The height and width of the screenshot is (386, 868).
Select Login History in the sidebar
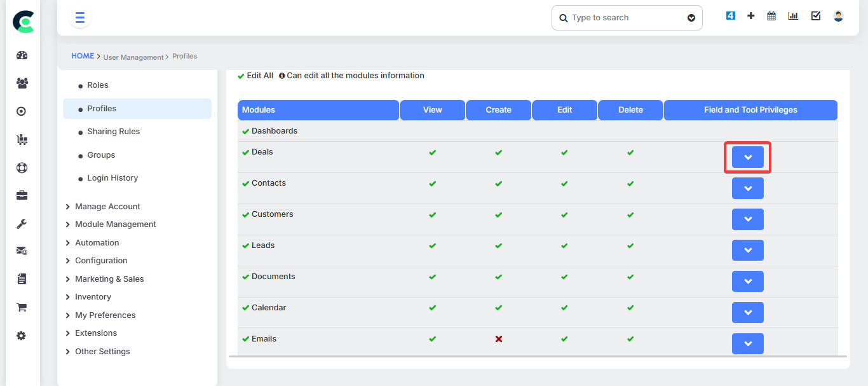[x=112, y=178]
